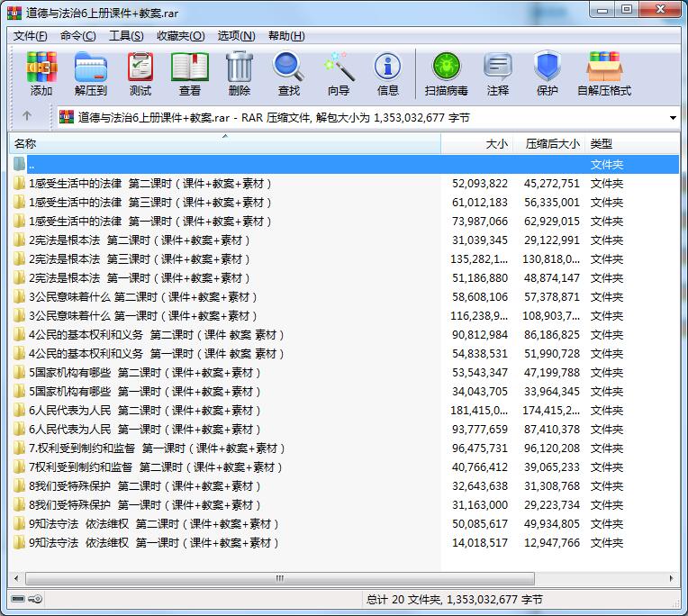Click folder icon of 4公民的基本权利和义务 第一课时

(x=19, y=354)
